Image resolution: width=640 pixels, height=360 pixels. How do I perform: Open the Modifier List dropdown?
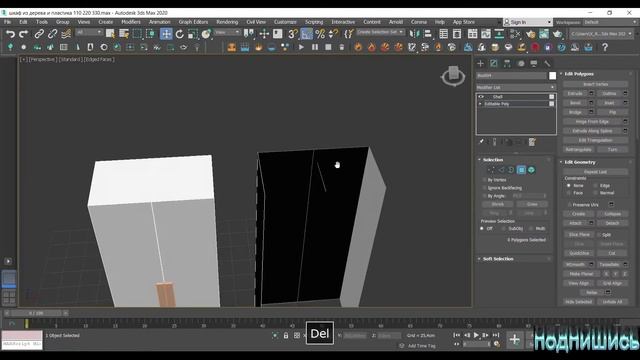click(516, 87)
